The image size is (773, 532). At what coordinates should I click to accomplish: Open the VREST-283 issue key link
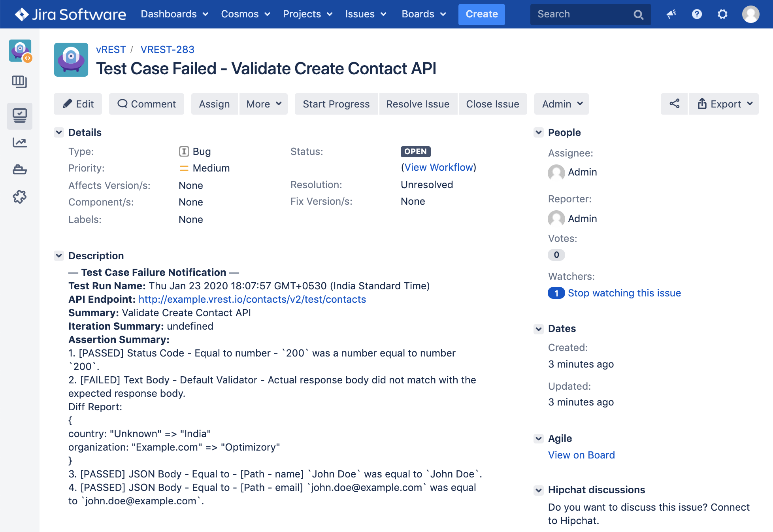click(168, 49)
